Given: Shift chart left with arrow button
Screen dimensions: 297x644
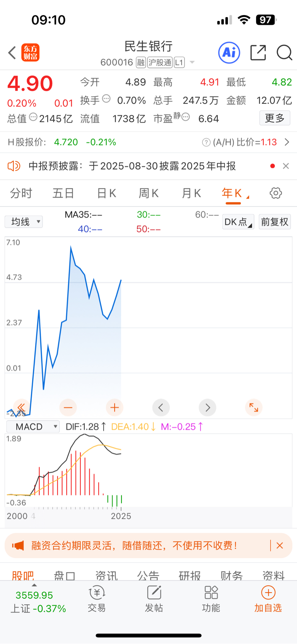Looking at the screenshot, I should 161,407.
